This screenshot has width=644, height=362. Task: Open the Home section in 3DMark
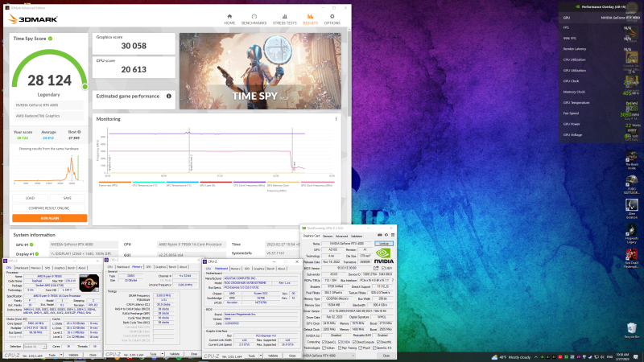click(x=229, y=19)
